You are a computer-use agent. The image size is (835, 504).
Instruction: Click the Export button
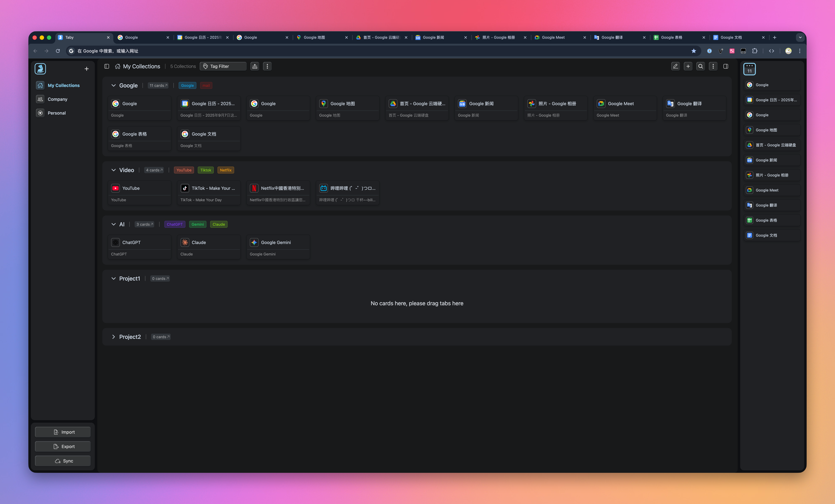(63, 446)
